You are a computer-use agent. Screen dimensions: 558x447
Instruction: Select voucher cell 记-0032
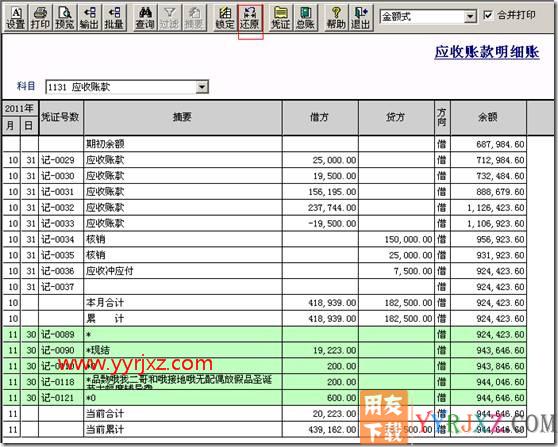(x=61, y=207)
